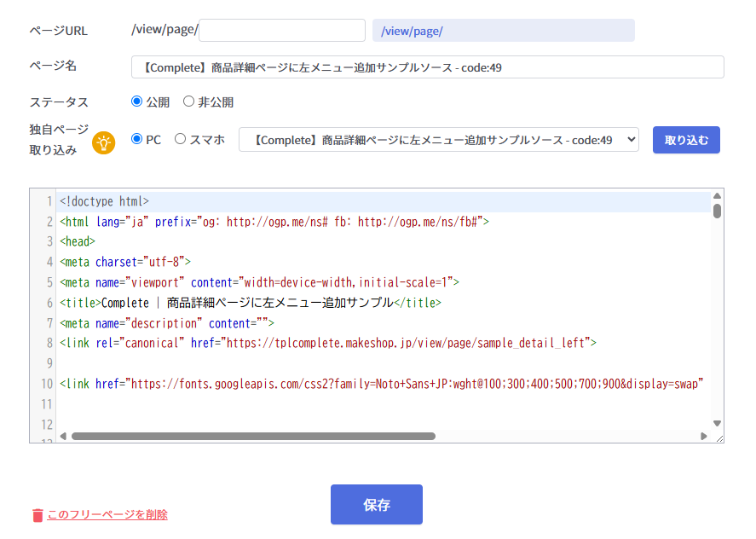Screen dimensions: 756x539
Task: Click the このフリーページを削除 link
Action: tap(107, 514)
